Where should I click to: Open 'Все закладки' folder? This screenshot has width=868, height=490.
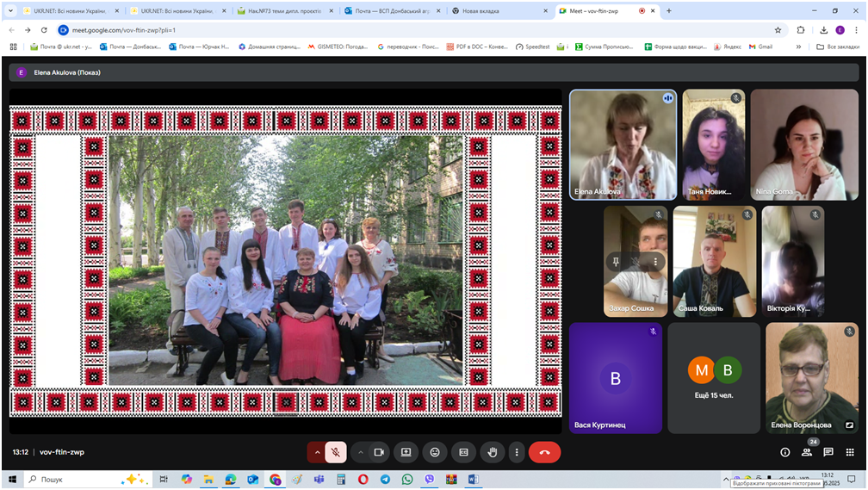coord(838,47)
